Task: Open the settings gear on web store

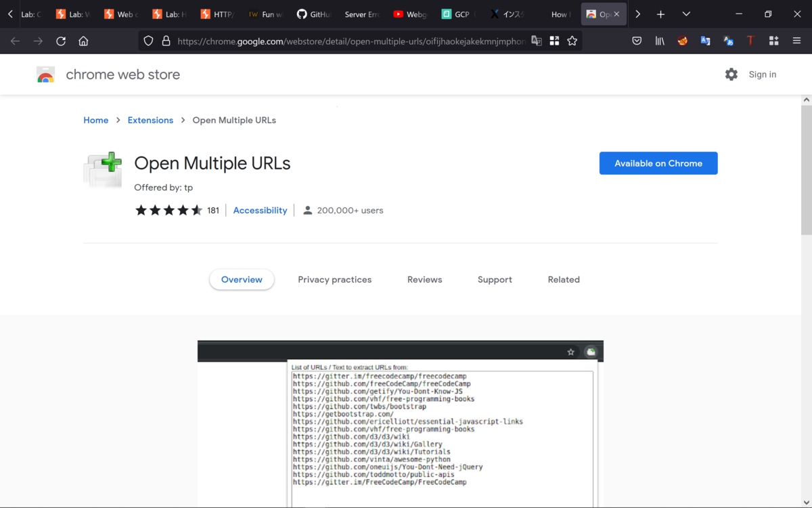Action: 731,75
